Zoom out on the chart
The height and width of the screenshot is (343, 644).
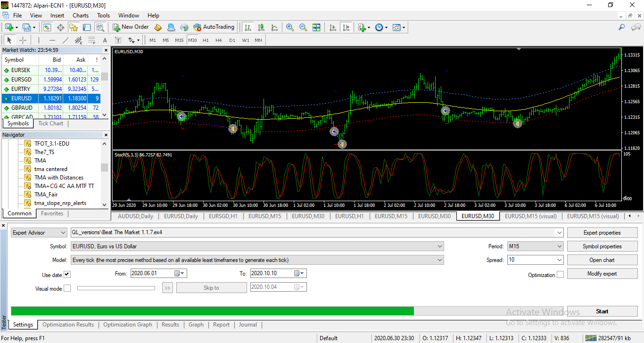pyautogui.click(x=303, y=27)
